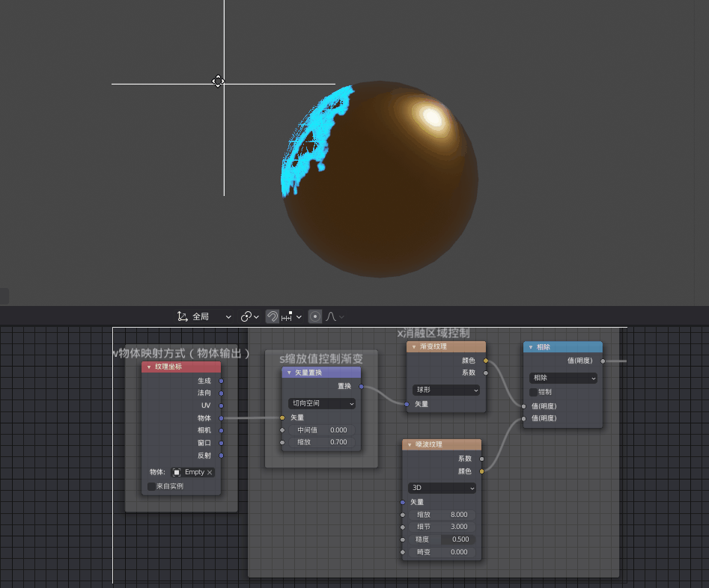Click the 相机 output socket
Viewport: 709px width, 588px height.
(x=221, y=431)
